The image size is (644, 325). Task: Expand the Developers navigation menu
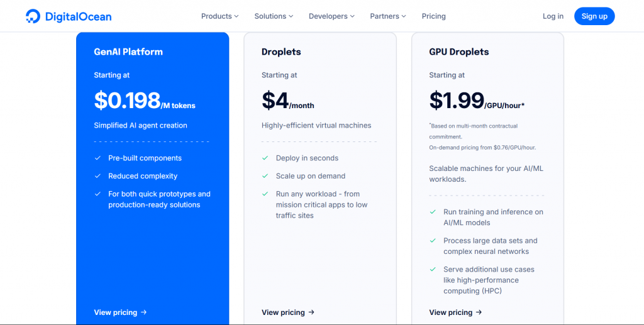point(331,16)
